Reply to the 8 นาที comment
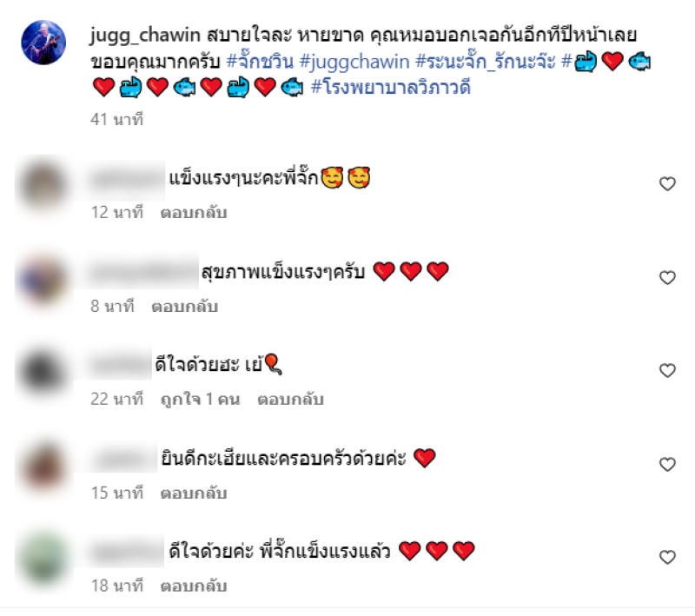 coord(185,307)
